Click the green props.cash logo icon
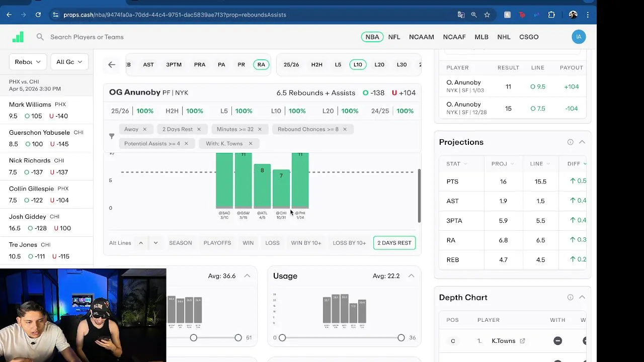The width and height of the screenshot is (644, 362). (18, 37)
